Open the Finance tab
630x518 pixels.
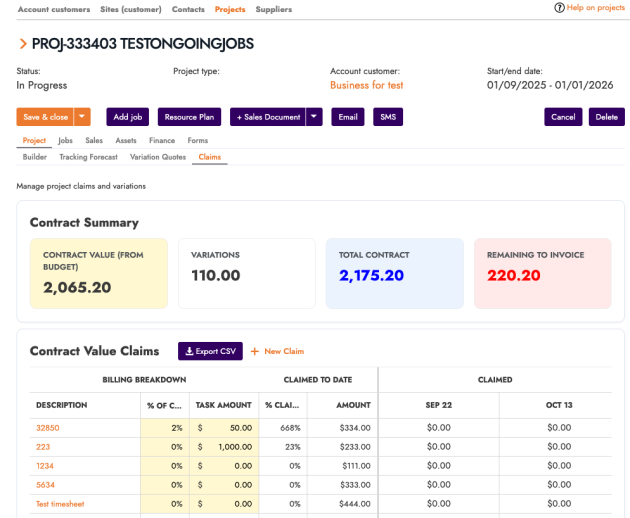point(161,141)
